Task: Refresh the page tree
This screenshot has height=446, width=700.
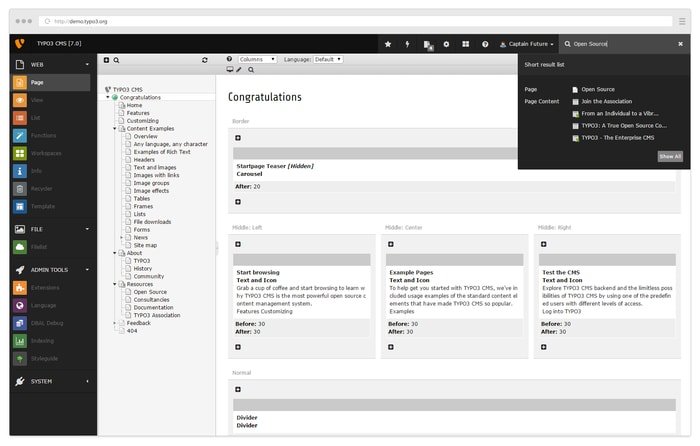Action: 204,60
